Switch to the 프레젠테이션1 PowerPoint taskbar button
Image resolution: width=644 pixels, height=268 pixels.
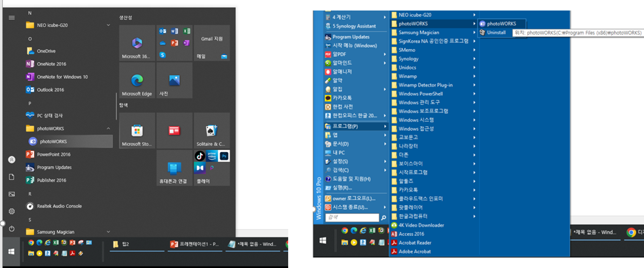(196, 244)
